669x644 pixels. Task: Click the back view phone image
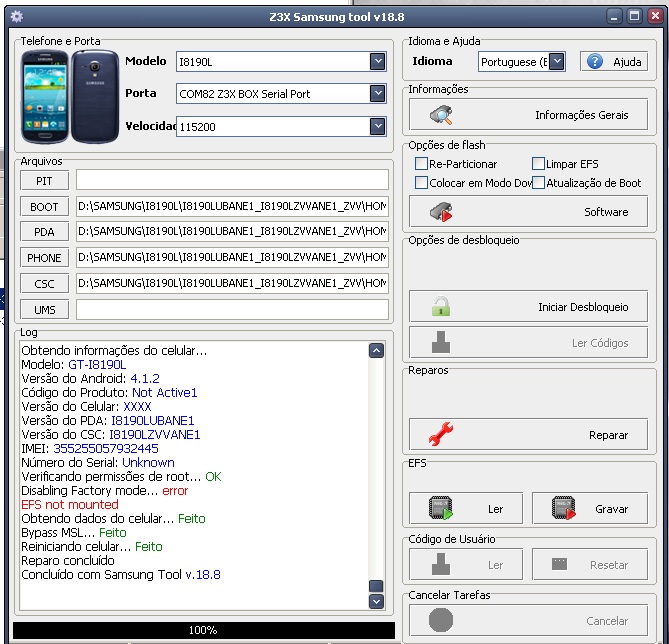(95, 96)
